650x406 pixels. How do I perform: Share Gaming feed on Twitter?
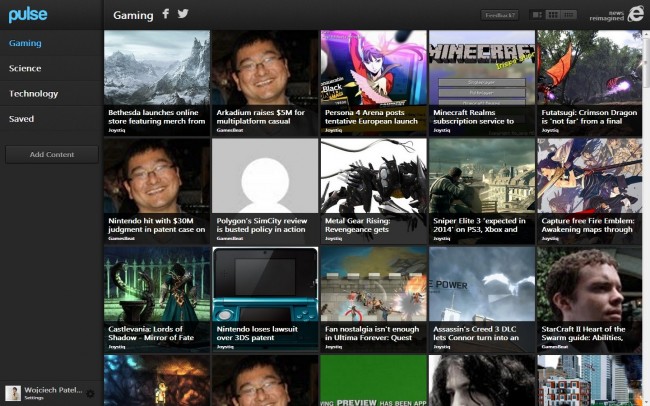183,14
